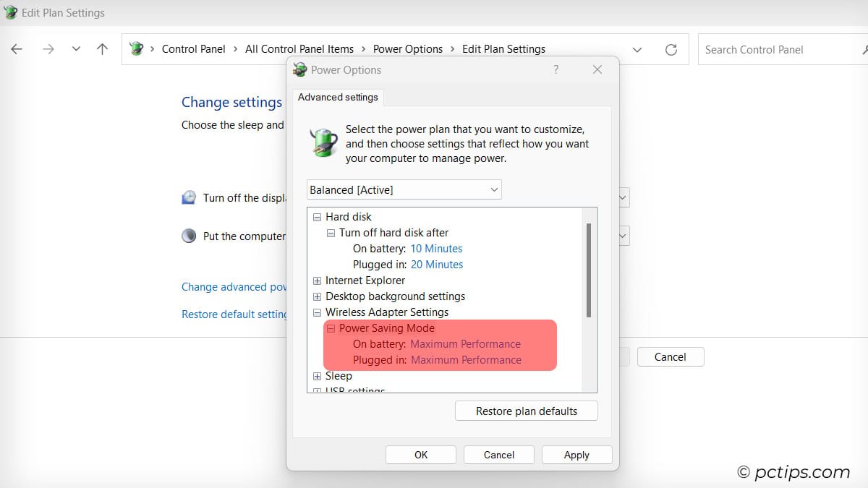Expand the Sleep settings node
This screenshot has height=488, width=868.
tap(317, 376)
